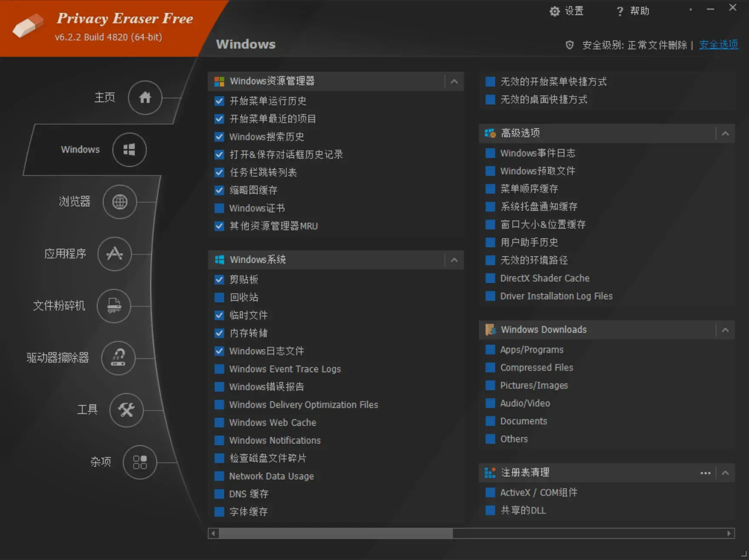Uncheck the 内存转储 option

coord(219,333)
